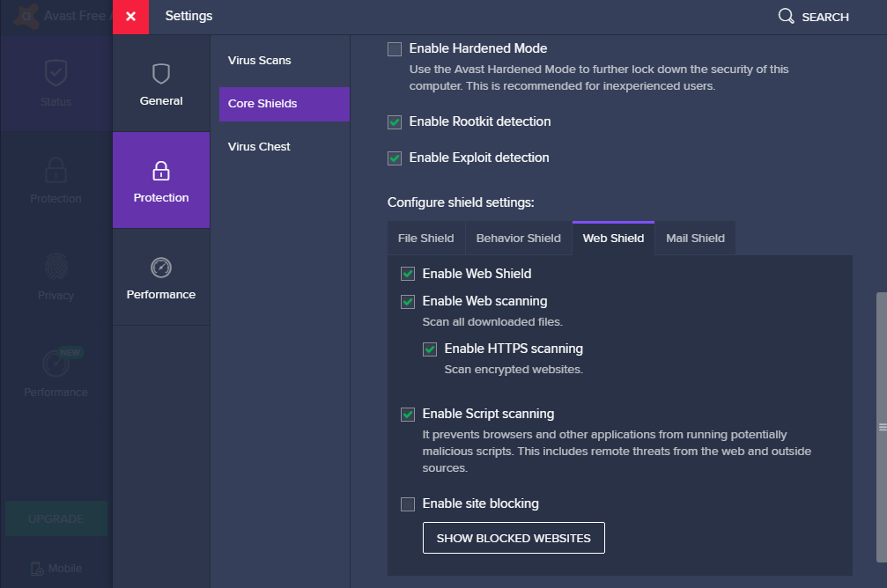Open the Behavior Shield tab
This screenshot has width=887, height=588.
518,239
